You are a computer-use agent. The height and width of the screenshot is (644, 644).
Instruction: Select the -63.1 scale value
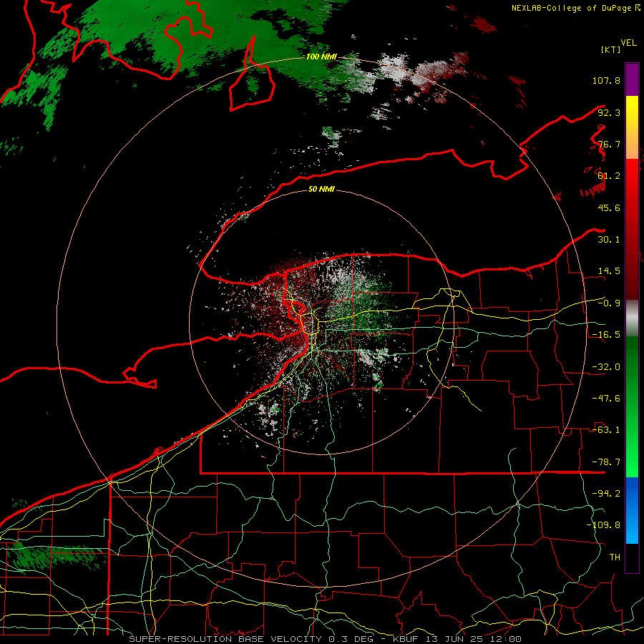606,429
